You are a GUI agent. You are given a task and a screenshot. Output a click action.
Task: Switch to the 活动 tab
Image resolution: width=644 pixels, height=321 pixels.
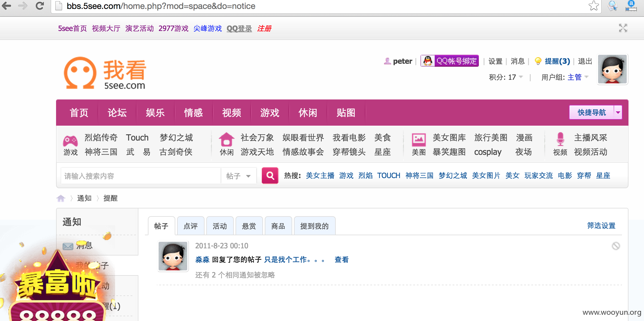pyautogui.click(x=220, y=226)
